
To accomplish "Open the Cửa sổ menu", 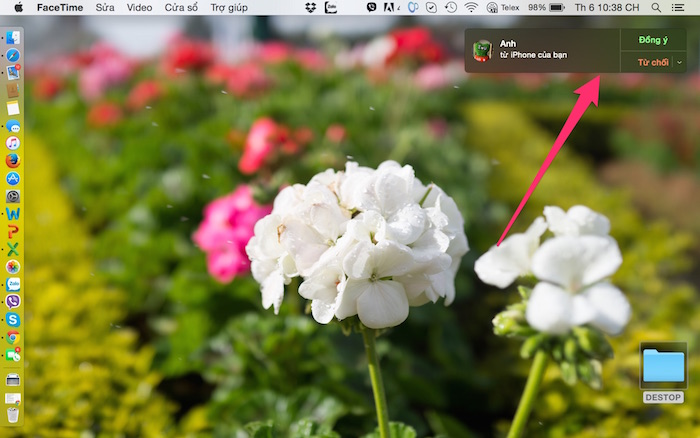I will tap(181, 7).
